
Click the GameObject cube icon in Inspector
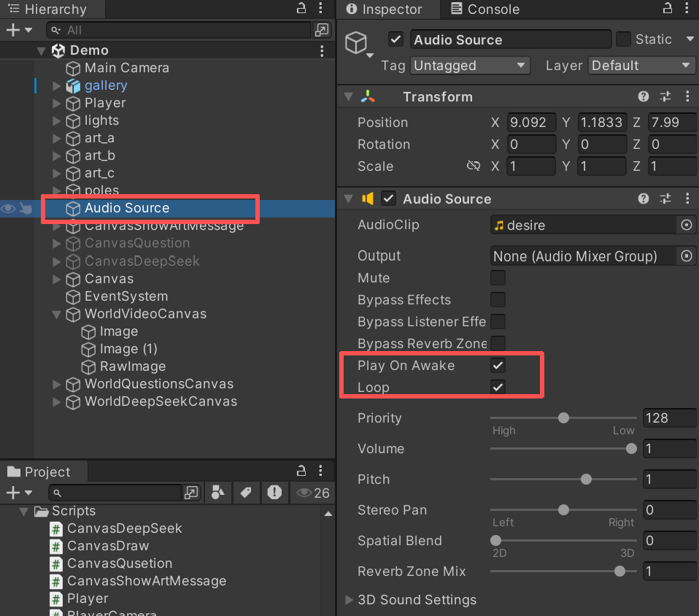pyautogui.click(x=356, y=43)
